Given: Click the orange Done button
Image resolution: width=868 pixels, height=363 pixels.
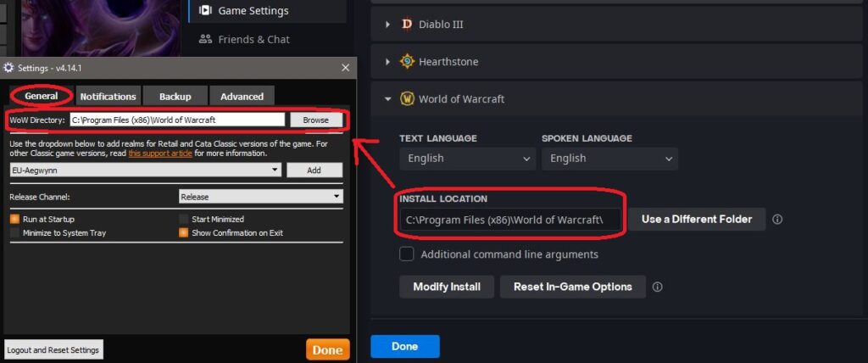Looking at the screenshot, I should (328, 349).
